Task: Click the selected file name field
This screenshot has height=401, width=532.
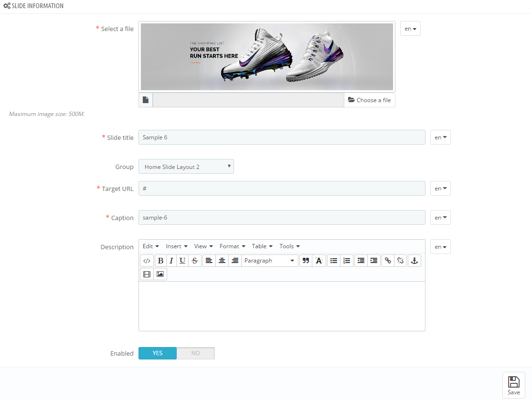Action: tap(248, 100)
